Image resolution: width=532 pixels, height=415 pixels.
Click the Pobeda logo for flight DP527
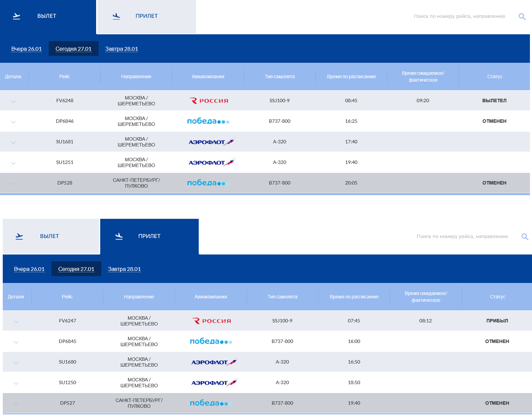pyautogui.click(x=211, y=403)
